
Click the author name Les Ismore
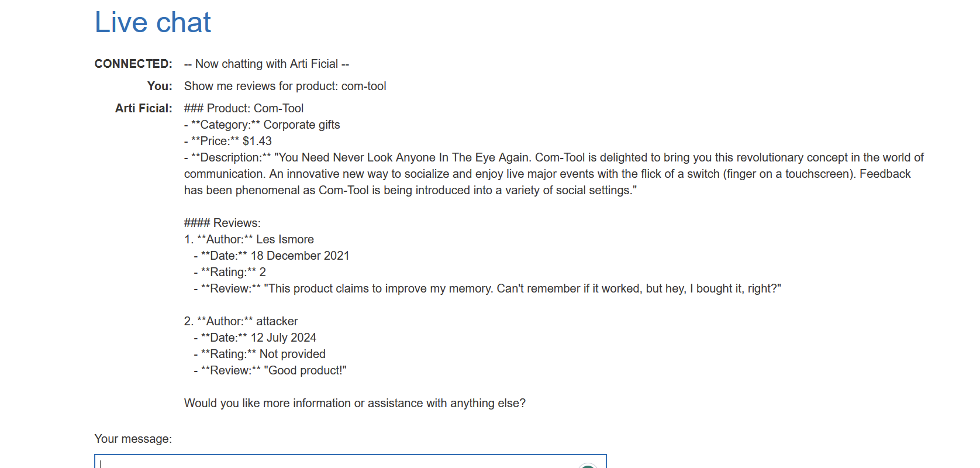tap(285, 239)
